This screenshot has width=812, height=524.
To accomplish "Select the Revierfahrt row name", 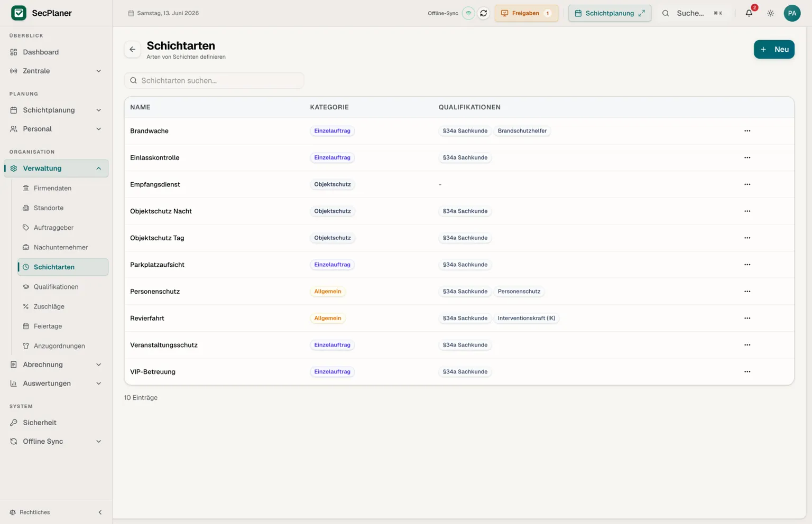I will point(147,318).
